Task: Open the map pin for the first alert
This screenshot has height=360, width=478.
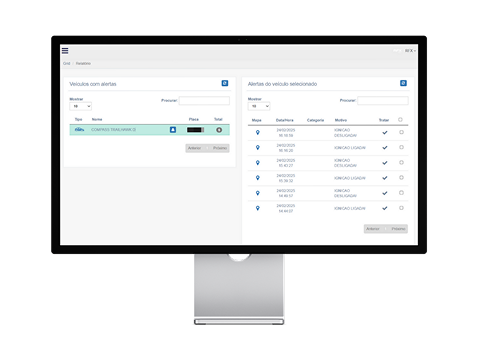Action: click(258, 132)
